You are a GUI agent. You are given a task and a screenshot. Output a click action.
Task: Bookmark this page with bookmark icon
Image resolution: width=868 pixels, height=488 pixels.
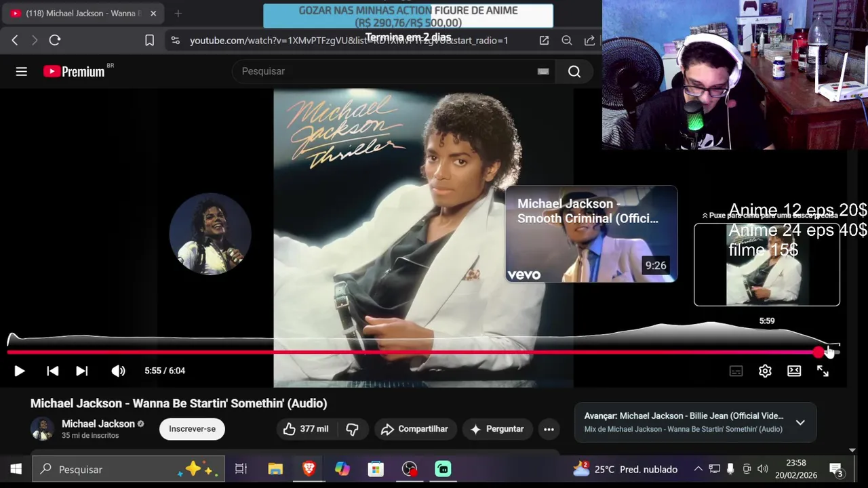(150, 41)
